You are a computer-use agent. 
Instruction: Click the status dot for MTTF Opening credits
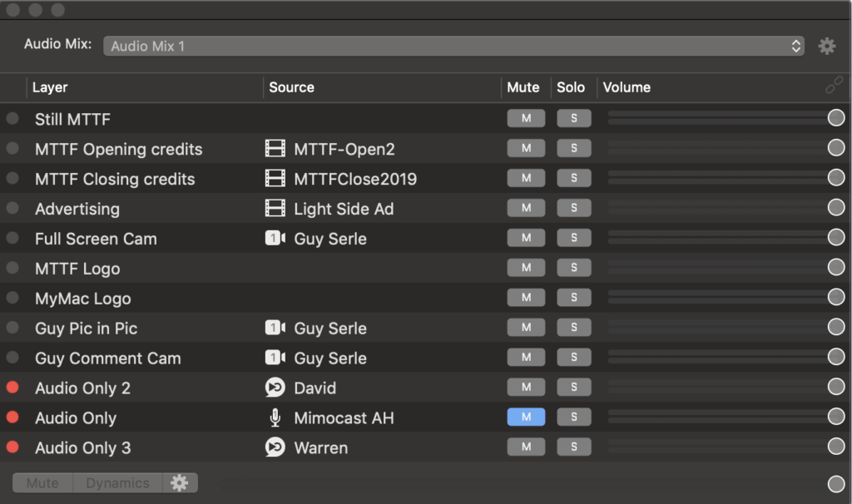coord(12,148)
